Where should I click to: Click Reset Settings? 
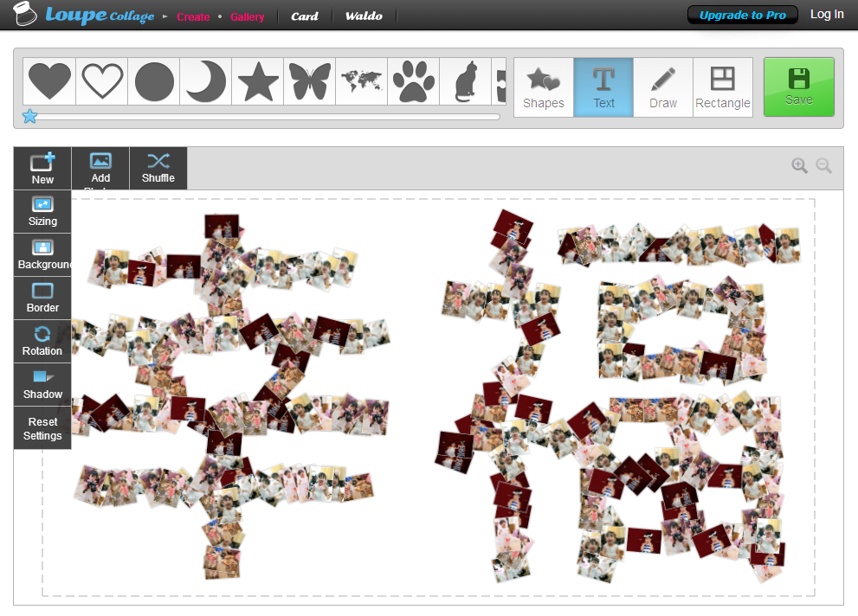click(x=42, y=428)
